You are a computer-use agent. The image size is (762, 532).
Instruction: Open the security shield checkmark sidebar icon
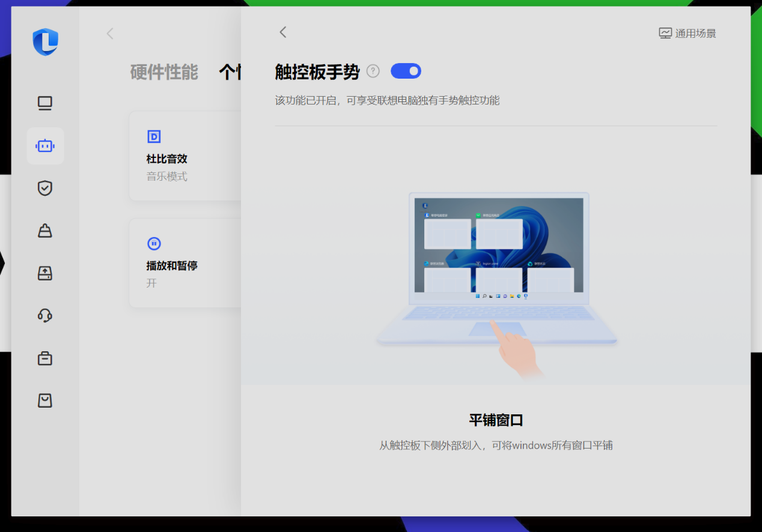[x=45, y=189]
